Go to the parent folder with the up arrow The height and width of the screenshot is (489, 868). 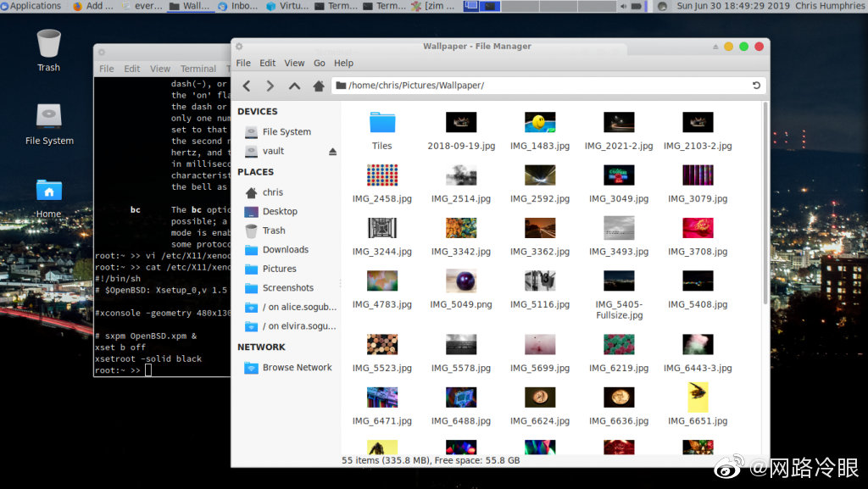click(x=294, y=86)
